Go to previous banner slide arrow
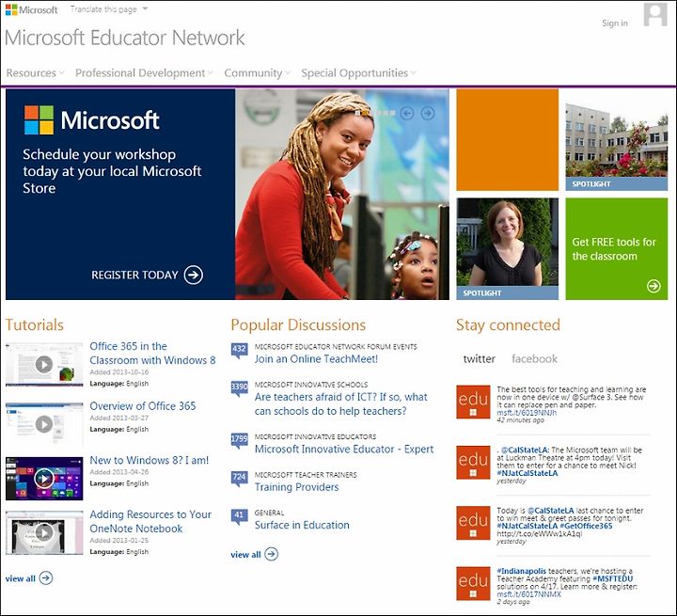Viewport: 677px width, 616px height. [x=407, y=113]
